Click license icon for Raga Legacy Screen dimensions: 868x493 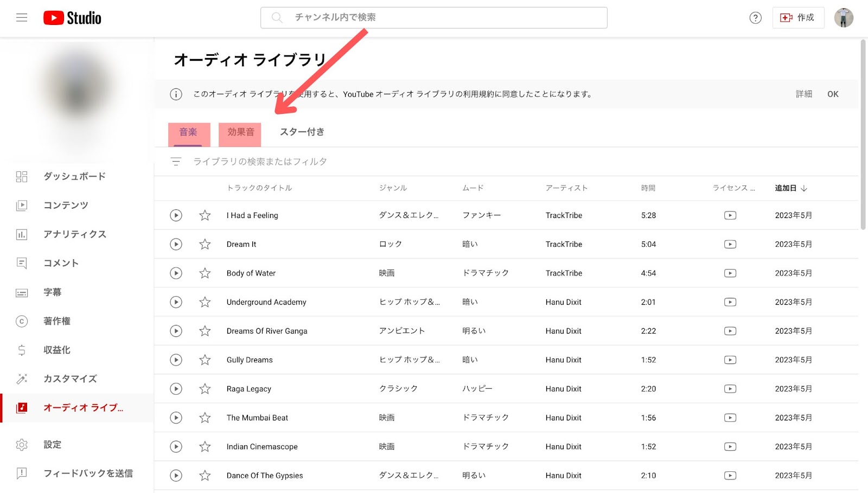[730, 389]
